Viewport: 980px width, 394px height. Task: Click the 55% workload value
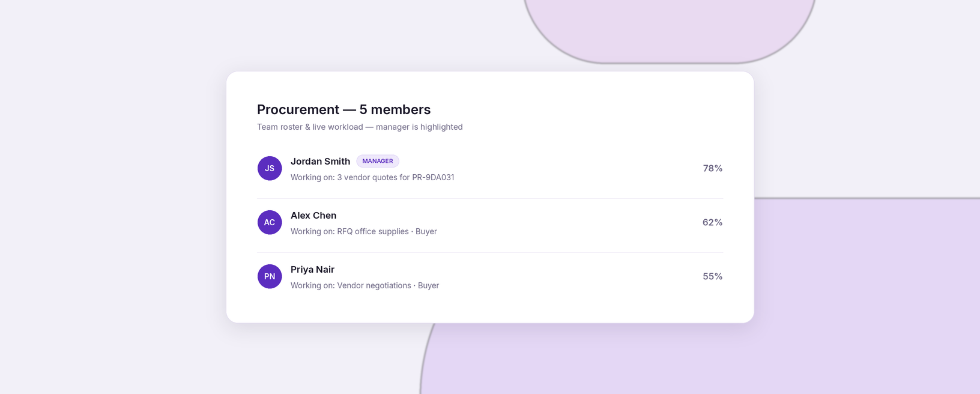pos(713,276)
